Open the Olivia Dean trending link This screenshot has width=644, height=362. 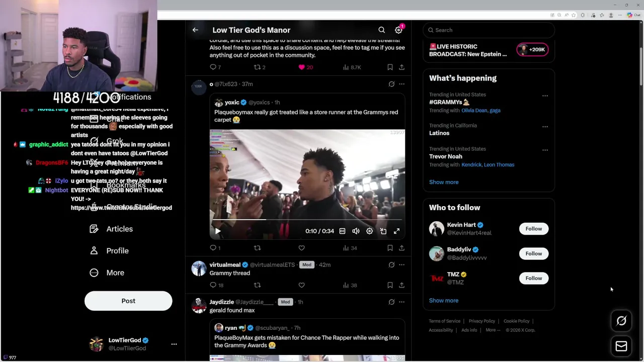click(x=474, y=110)
